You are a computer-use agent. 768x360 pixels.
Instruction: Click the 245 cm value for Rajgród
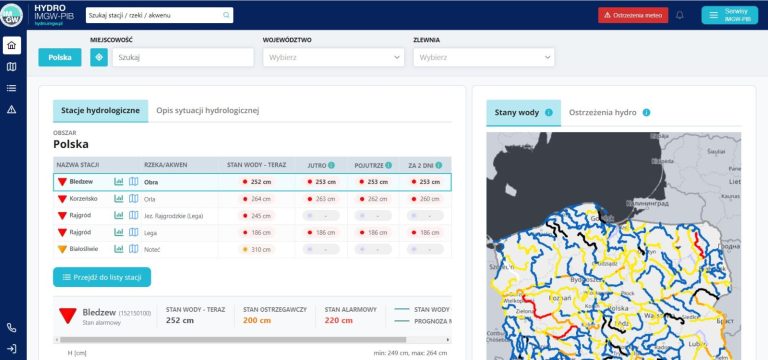coord(257,216)
